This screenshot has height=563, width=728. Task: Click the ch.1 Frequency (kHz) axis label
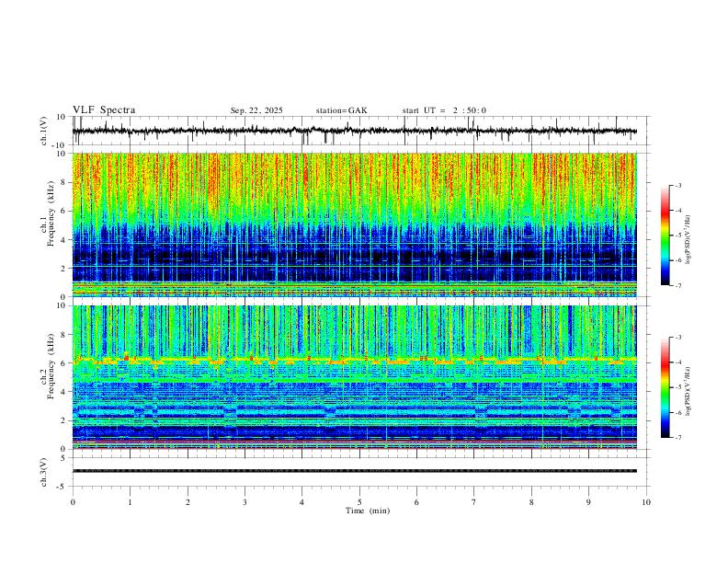click(47, 212)
